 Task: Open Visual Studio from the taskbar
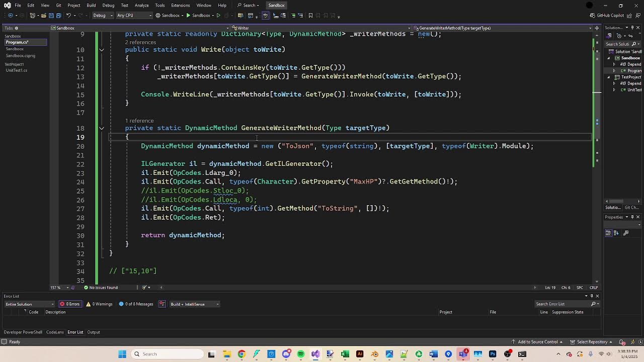click(315, 354)
